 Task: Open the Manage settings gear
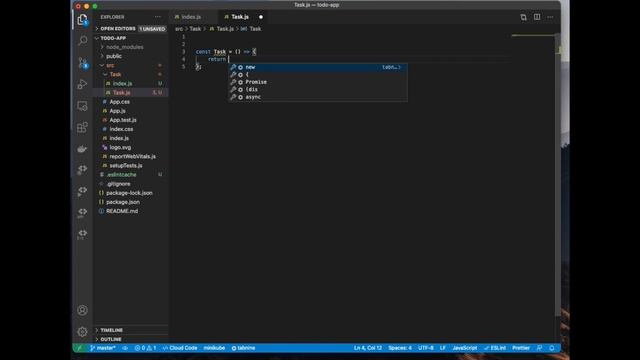click(x=82, y=331)
